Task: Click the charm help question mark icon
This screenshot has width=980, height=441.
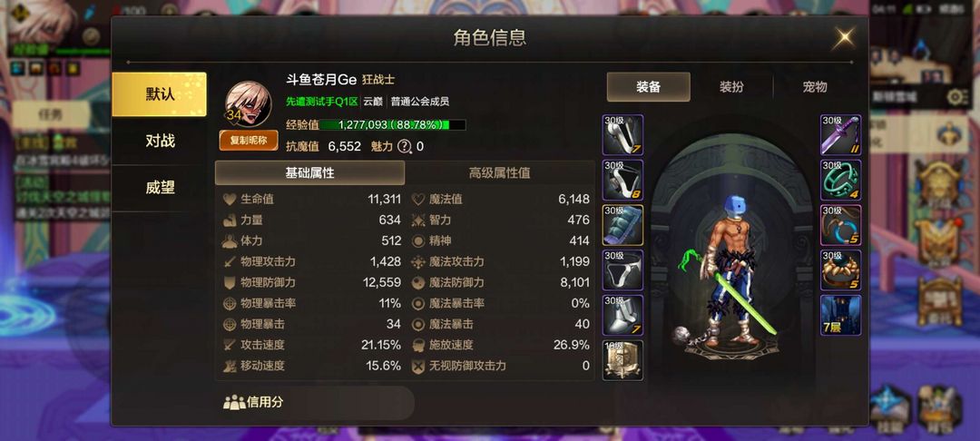Action: click(x=405, y=146)
